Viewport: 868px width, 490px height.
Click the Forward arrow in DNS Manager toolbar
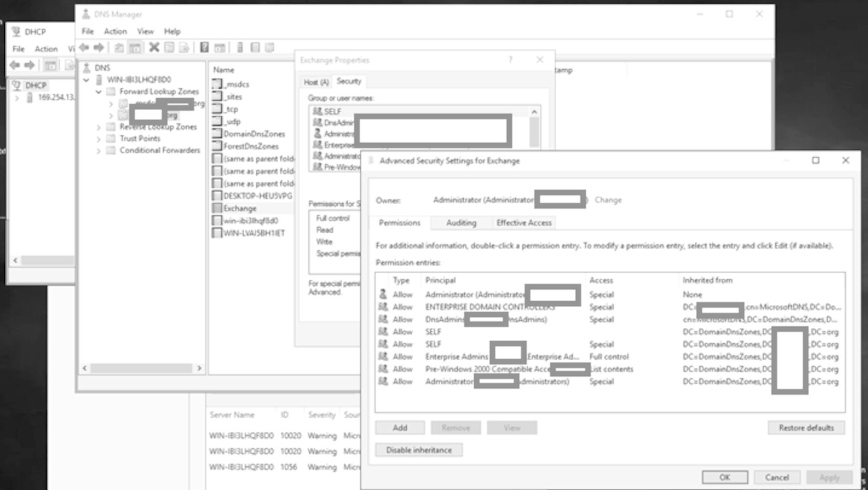(99, 48)
